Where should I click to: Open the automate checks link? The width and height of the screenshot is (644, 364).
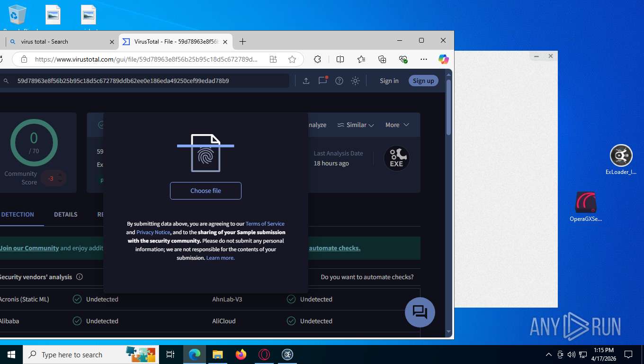(334, 248)
